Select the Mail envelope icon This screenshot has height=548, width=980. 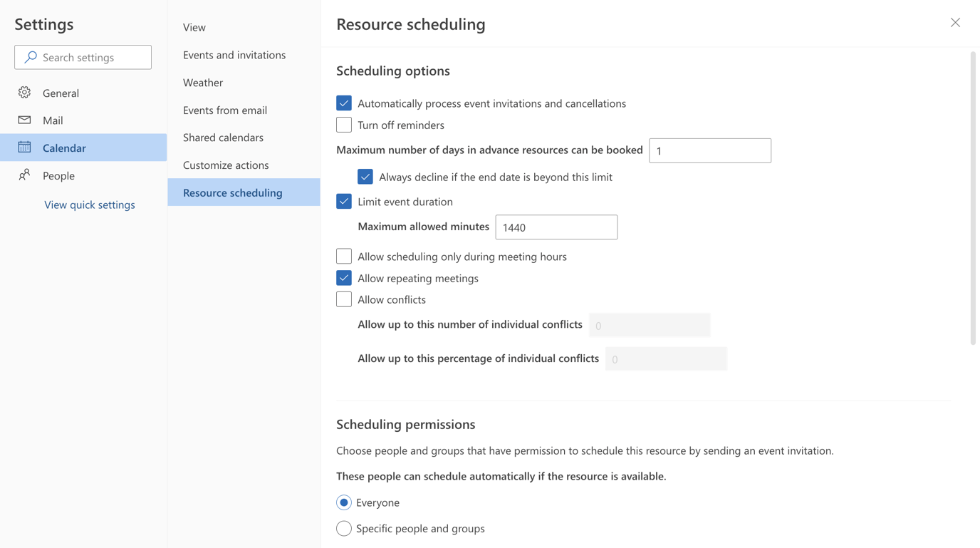pos(24,120)
